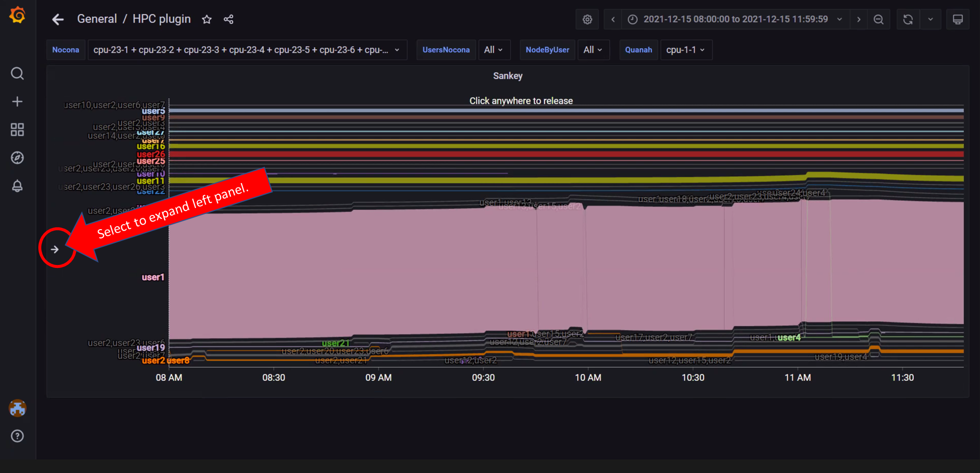Open Quanah cpu-1-1 dropdown
This screenshot has height=473, width=980.
click(686, 50)
